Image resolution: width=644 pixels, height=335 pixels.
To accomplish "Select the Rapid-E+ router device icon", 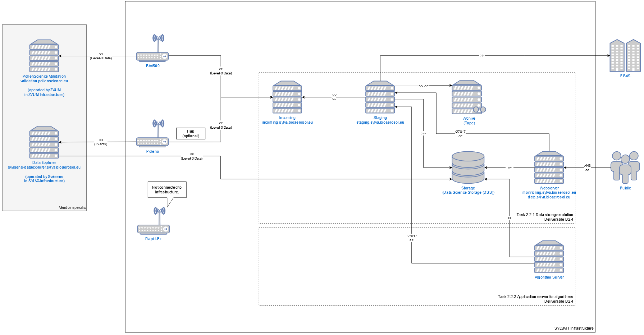I will click(154, 221).
